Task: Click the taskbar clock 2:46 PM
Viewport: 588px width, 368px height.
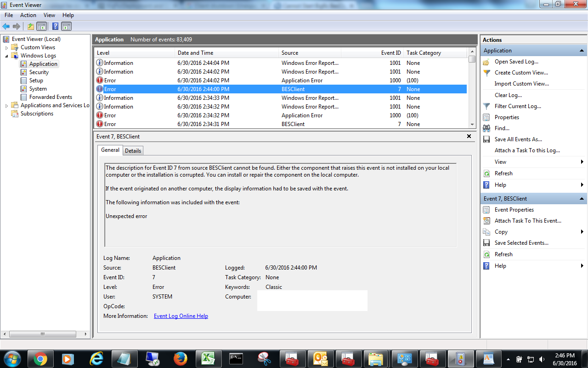Action: coord(565,356)
